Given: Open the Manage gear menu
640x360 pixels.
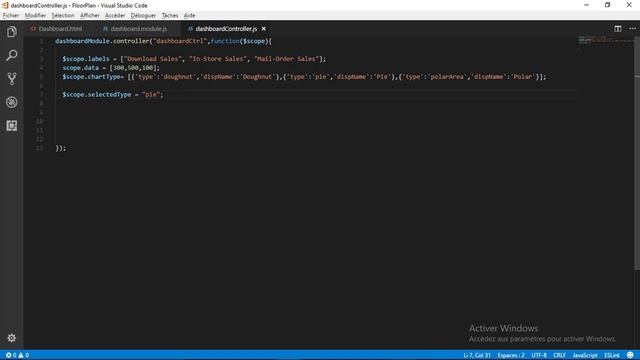Looking at the screenshot, I should click(11, 338).
